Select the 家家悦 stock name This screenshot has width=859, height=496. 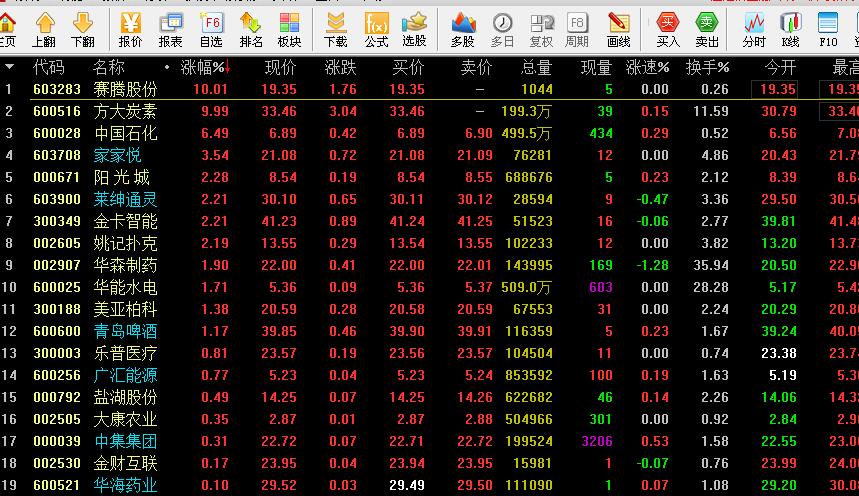[117, 155]
